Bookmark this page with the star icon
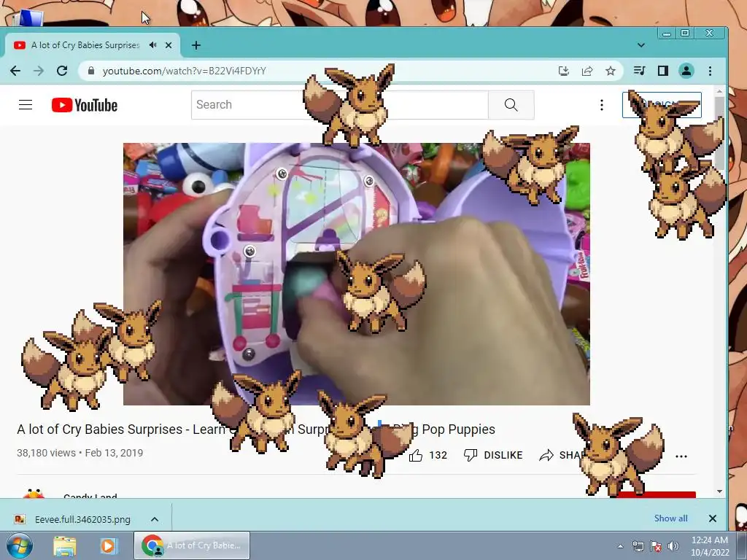This screenshot has height=560, width=747. click(611, 71)
